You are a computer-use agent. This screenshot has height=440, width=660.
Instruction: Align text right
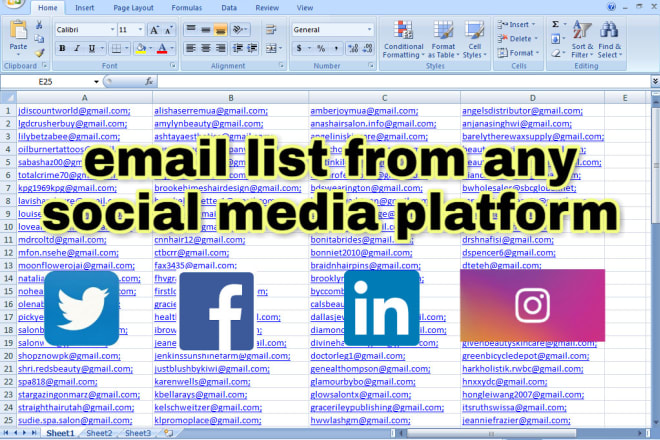tap(220, 48)
